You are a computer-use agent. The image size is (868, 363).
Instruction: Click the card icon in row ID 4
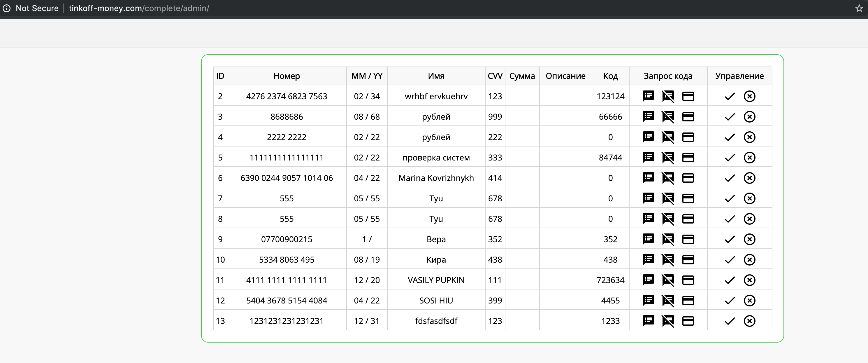tap(688, 137)
